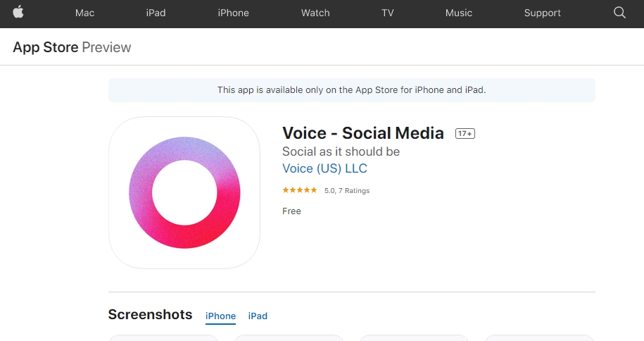
Task: Click the 17+ age rating badge
Action: click(465, 133)
